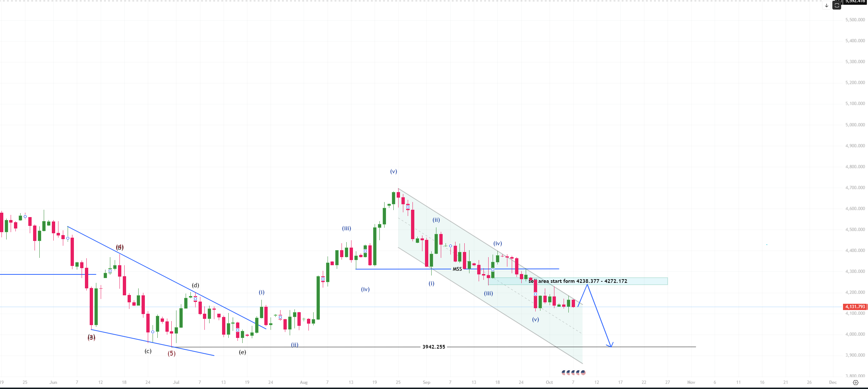Screen dimensions: 868x389
Task: Click the down-arrow button at chart top
Action: [826, 6]
